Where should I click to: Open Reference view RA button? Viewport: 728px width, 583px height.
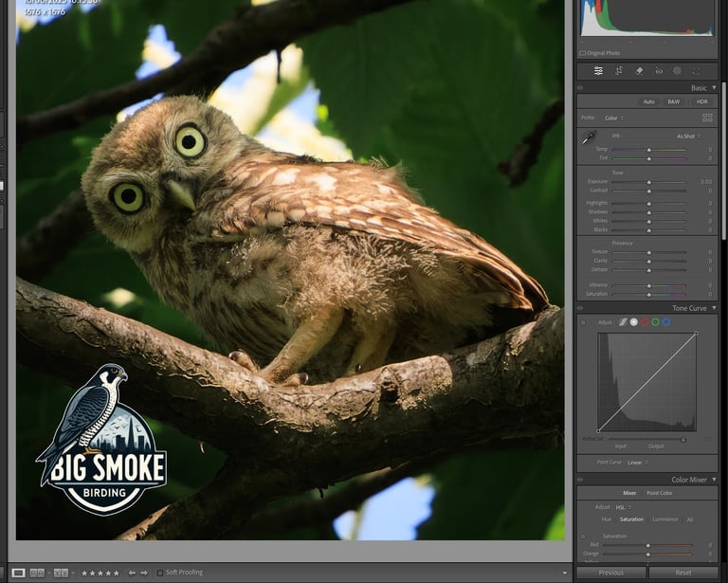point(37,573)
